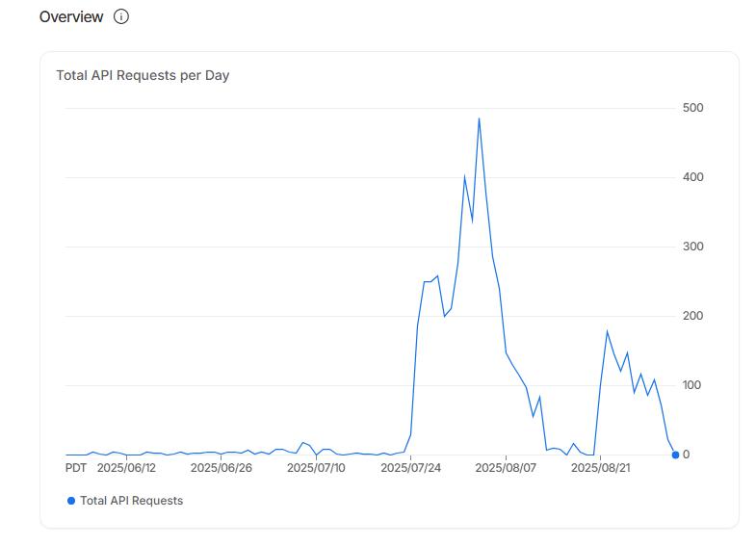Image resolution: width=756 pixels, height=546 pixels.
Task: Click the blue endpoint dot on the chart line
Action: pos(675,455)
